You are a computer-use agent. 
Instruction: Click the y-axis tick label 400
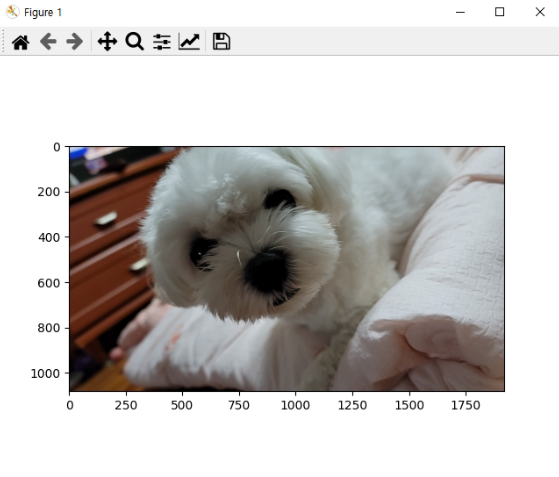49,237
